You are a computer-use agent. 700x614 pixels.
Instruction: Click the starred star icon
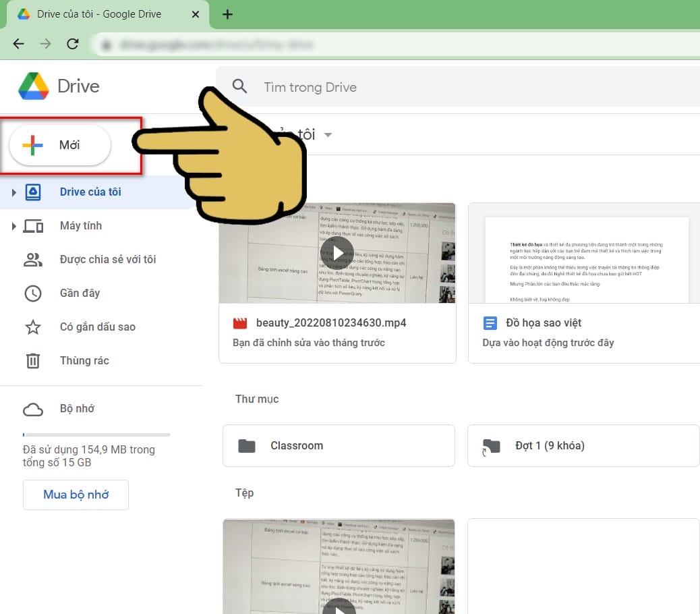32,327
